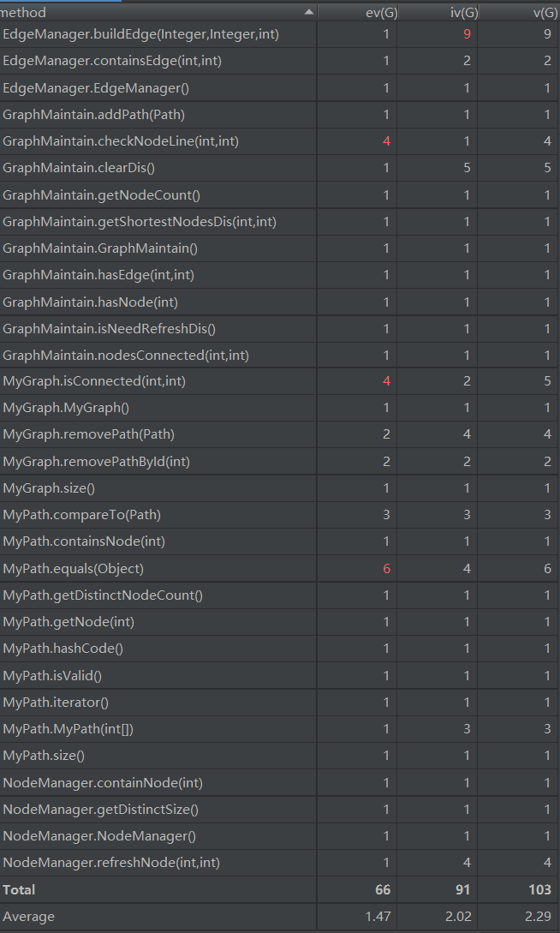Select the MyGraph.isConnected(int,int) row
Image resolution: width=560 pixels, height=933 pixels.
coord(280,380)
